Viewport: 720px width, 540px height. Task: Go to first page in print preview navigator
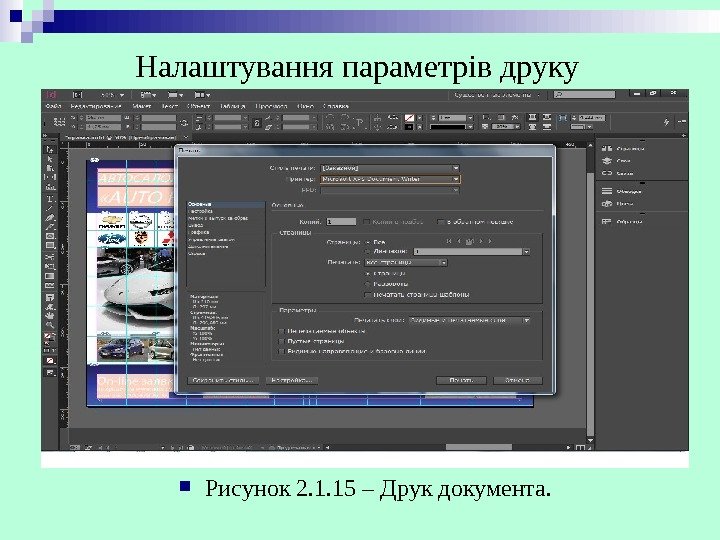point(449,241)
